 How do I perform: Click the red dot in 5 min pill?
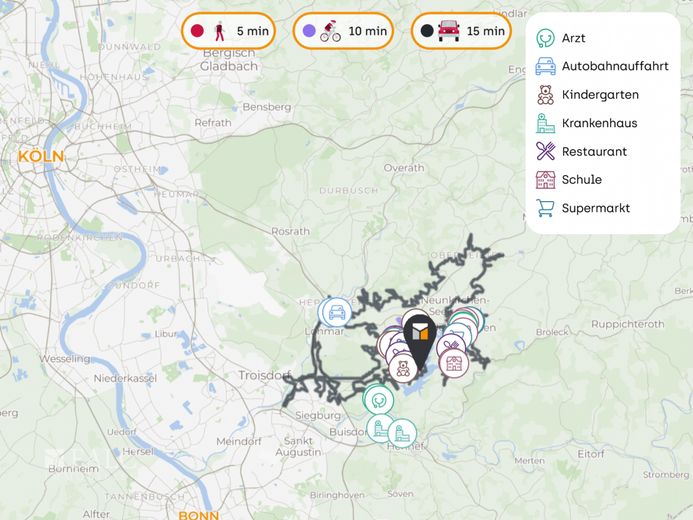(197, 31)
